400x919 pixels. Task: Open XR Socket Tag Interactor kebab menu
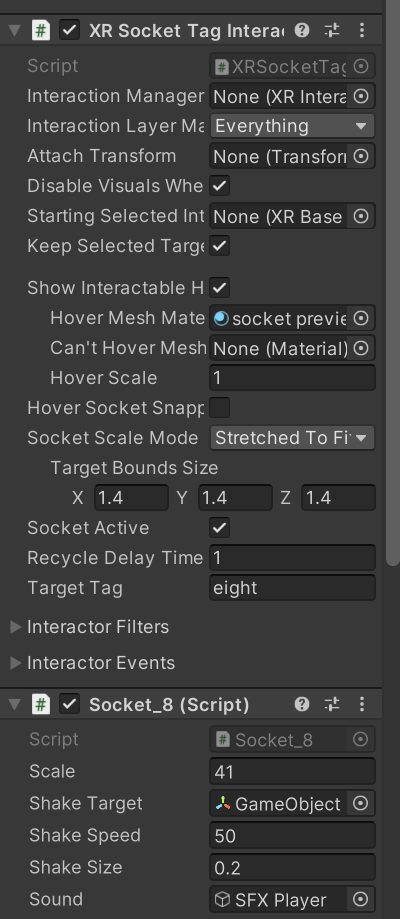point(361,30)
